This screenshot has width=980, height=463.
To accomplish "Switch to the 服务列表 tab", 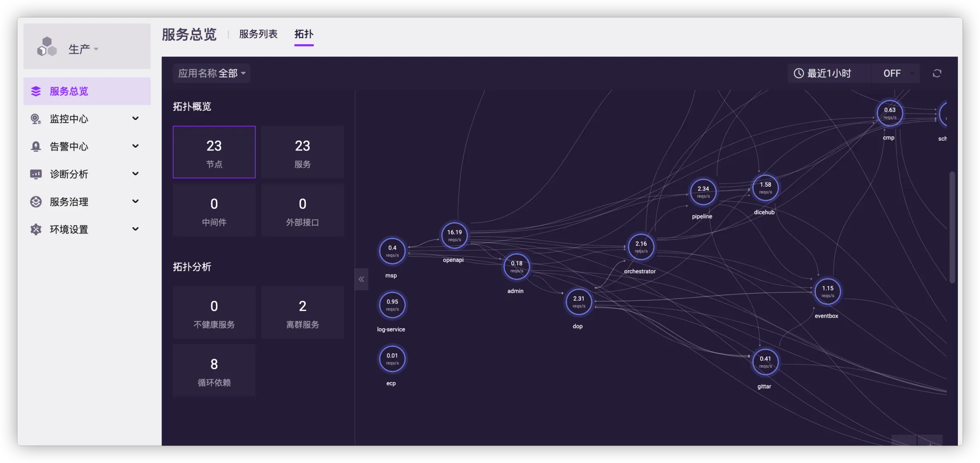I will 258,34.
